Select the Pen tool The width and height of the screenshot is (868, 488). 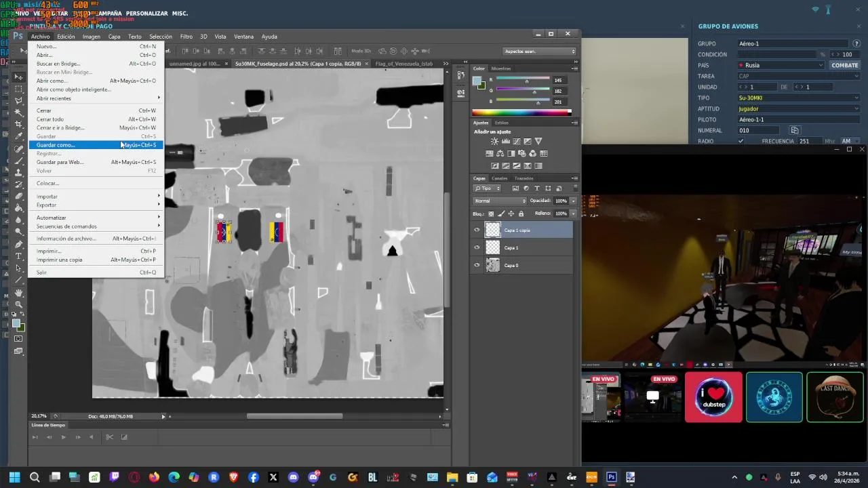pos(19,245)
